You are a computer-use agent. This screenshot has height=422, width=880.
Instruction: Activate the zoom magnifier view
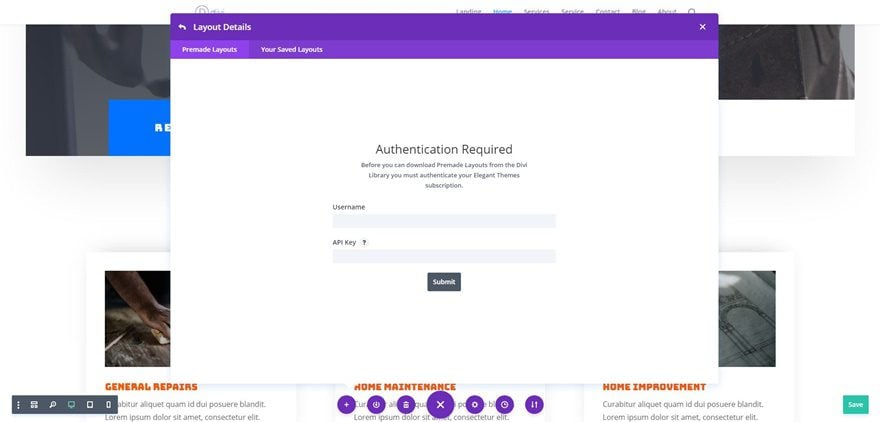point(53,405)
